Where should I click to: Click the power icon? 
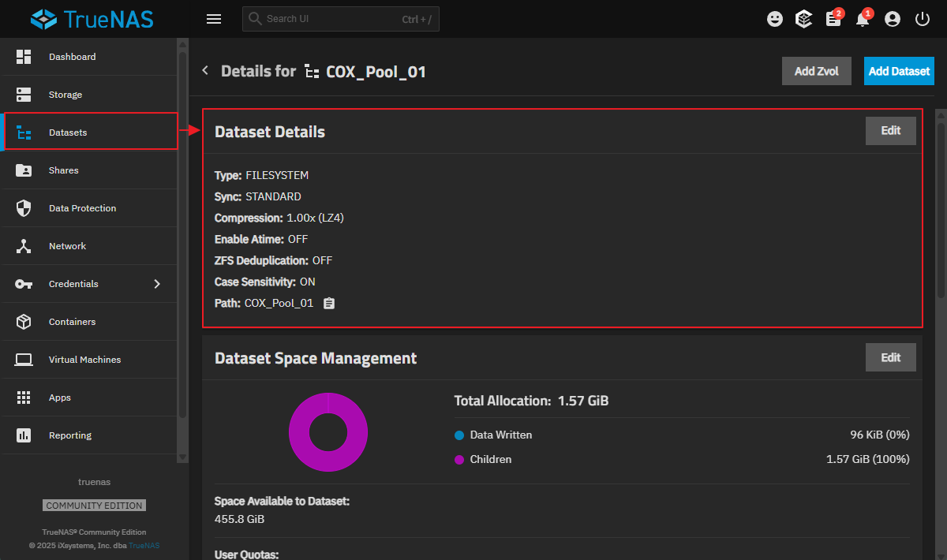point(922,19)
